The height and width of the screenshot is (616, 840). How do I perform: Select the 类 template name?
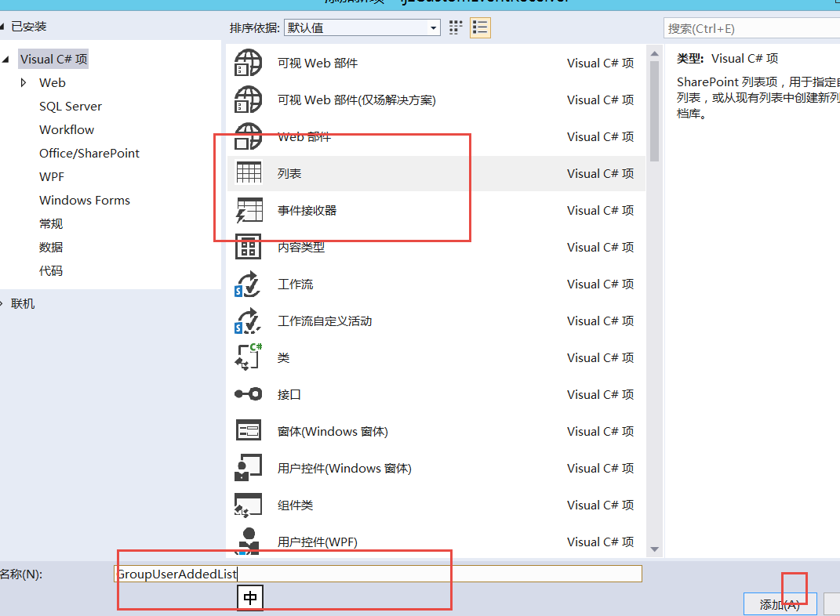pos(283,357)
